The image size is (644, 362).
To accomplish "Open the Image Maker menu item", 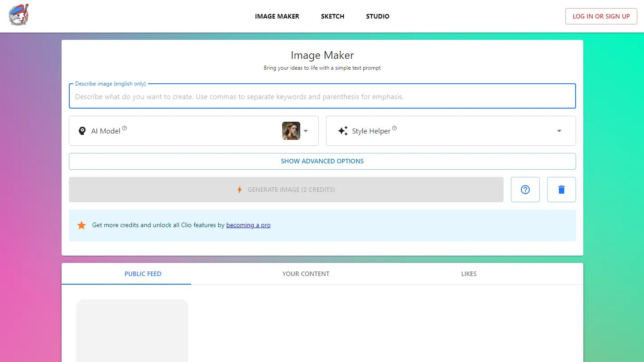I will pos(277,16).
